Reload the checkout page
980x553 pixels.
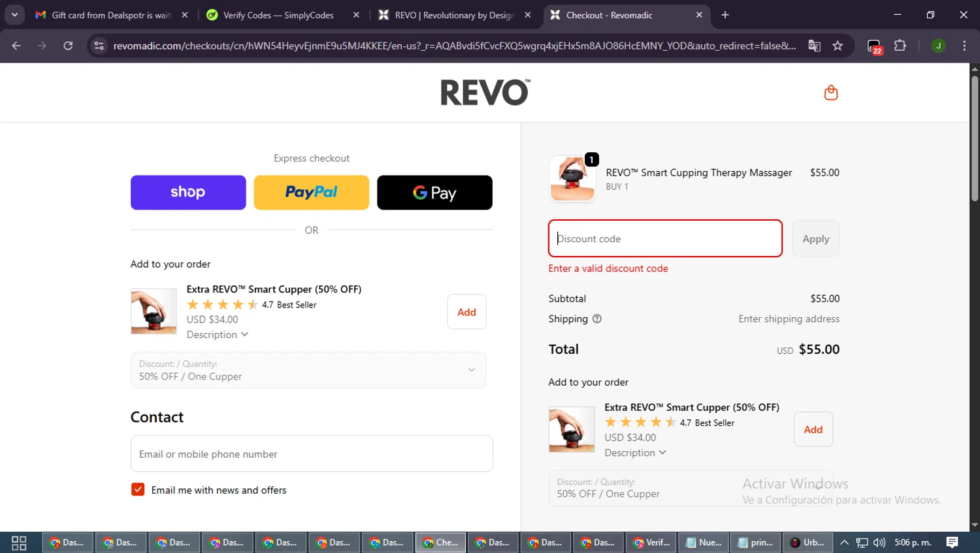click(x=68, y=46)
